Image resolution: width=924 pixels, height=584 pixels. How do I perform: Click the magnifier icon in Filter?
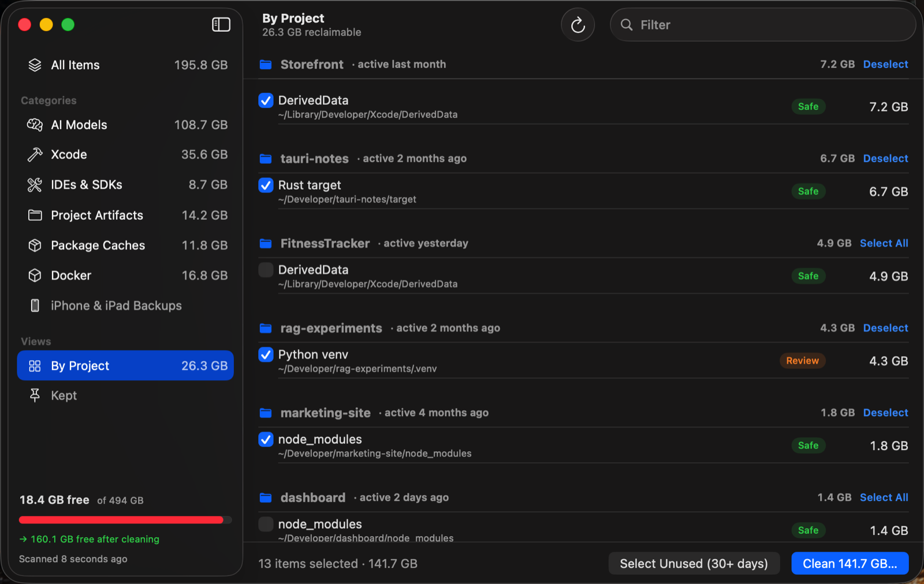coord(627,25)
